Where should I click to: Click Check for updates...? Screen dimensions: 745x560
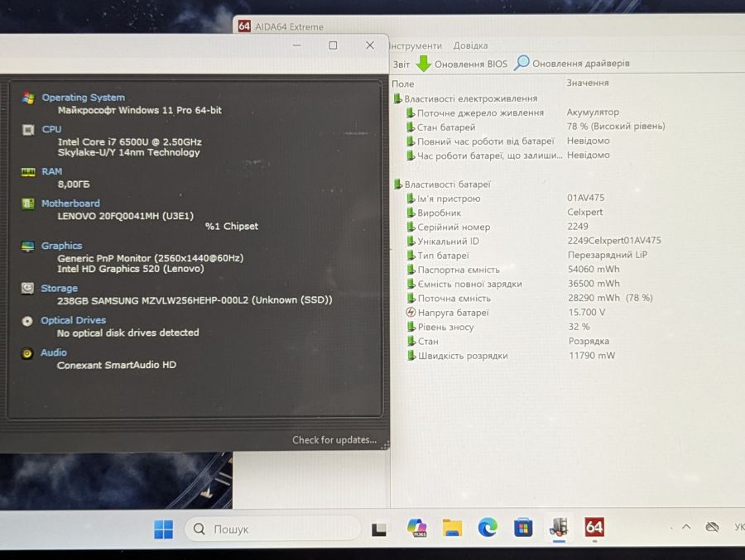tap(334, 440)
